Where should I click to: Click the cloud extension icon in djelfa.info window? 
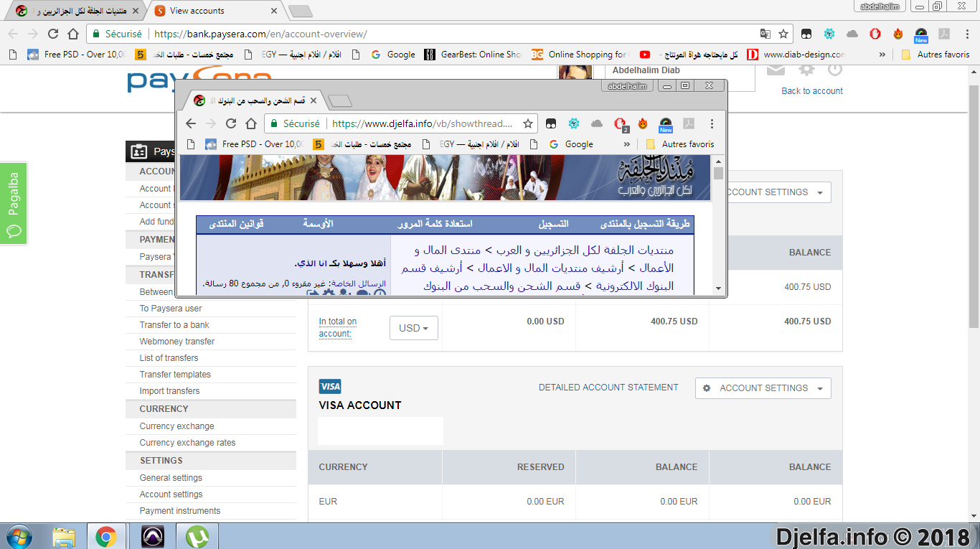point(597,123)
